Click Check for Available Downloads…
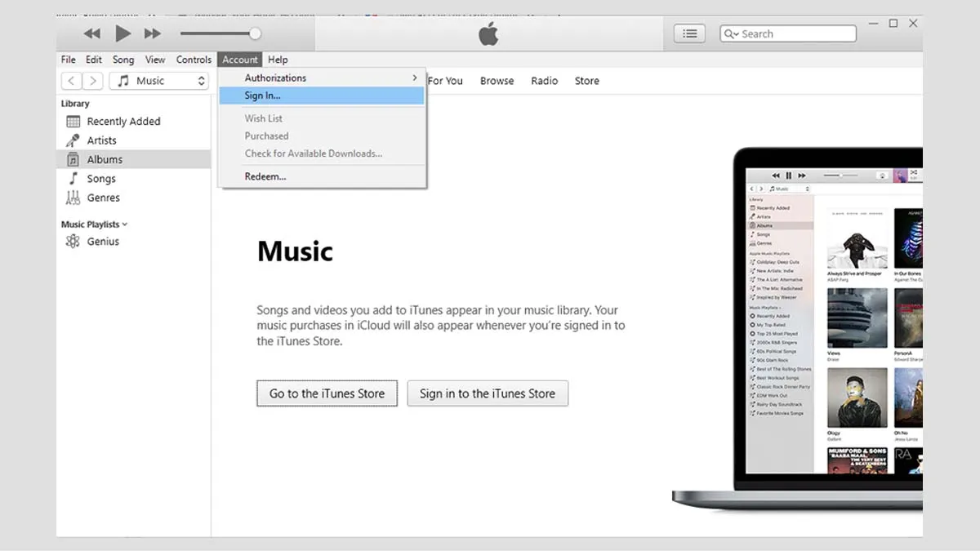The image size is (980, 551). 323,153
